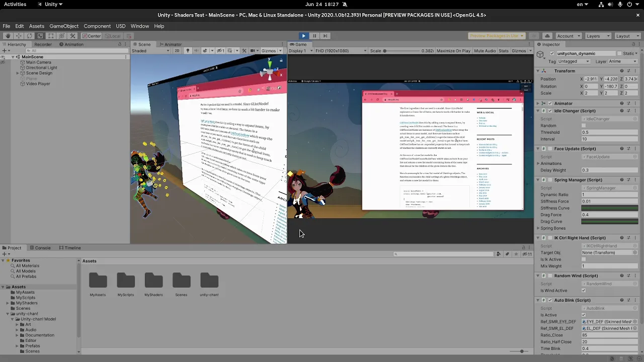Switch to the Timeline tab

[x=70, y=248]
